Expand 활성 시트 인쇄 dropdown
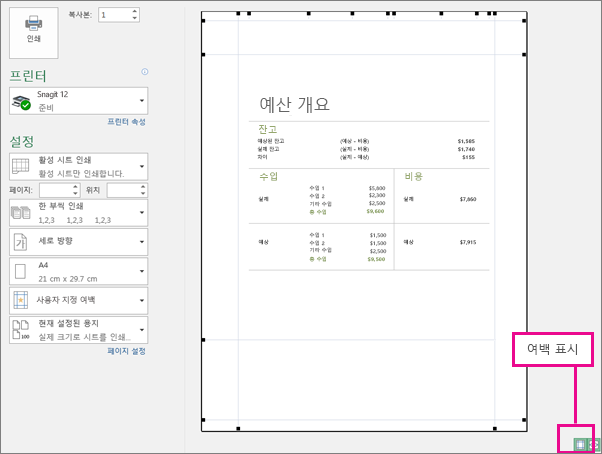Screen dimensions: 602x454 point(79,167)
